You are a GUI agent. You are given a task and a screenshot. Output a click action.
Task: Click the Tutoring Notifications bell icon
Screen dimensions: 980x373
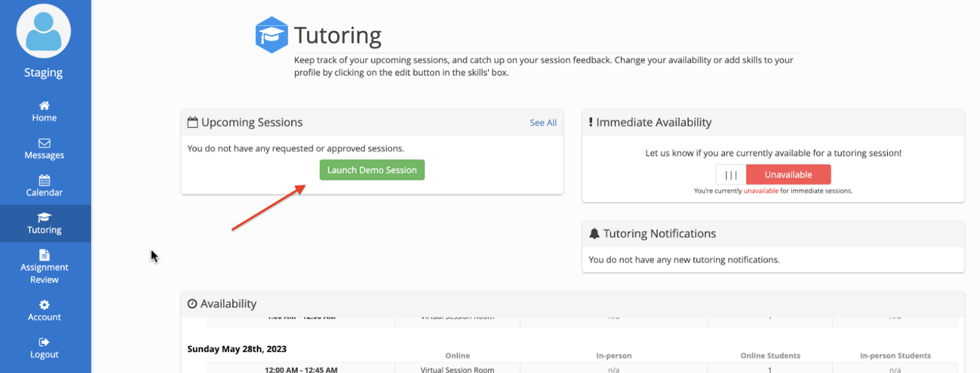coord(594,234)
